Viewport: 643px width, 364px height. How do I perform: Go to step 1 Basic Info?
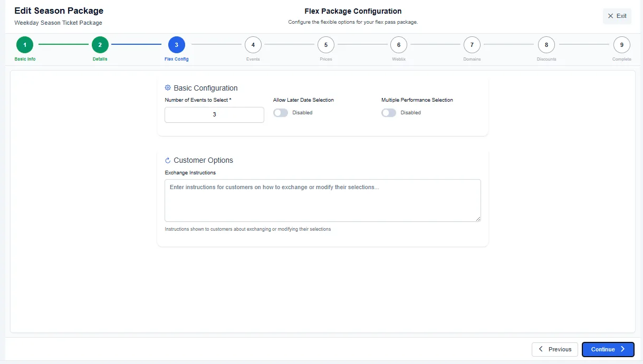point(25,45)
